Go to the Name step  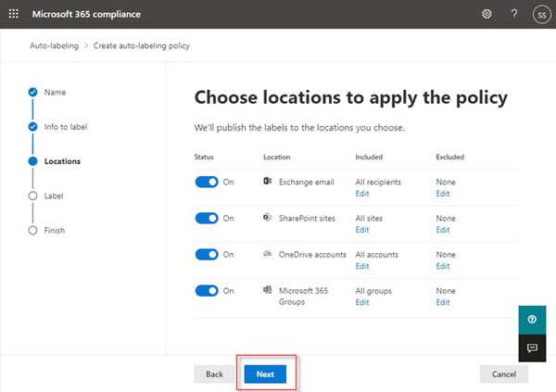tap(55, 93)
